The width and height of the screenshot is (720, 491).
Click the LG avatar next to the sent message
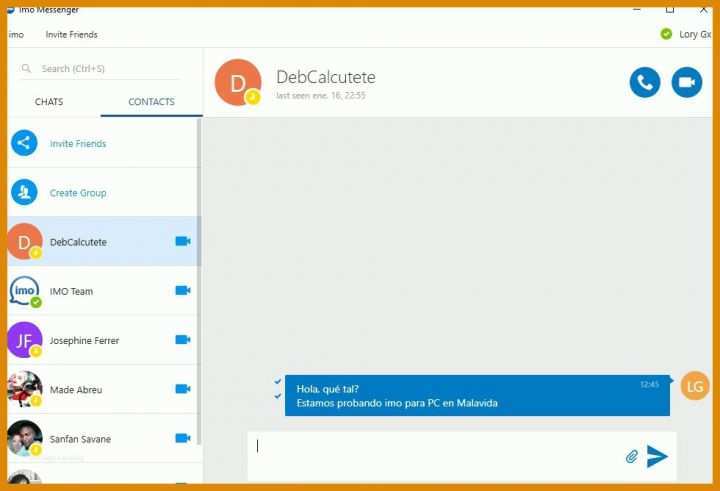[695, 386]
